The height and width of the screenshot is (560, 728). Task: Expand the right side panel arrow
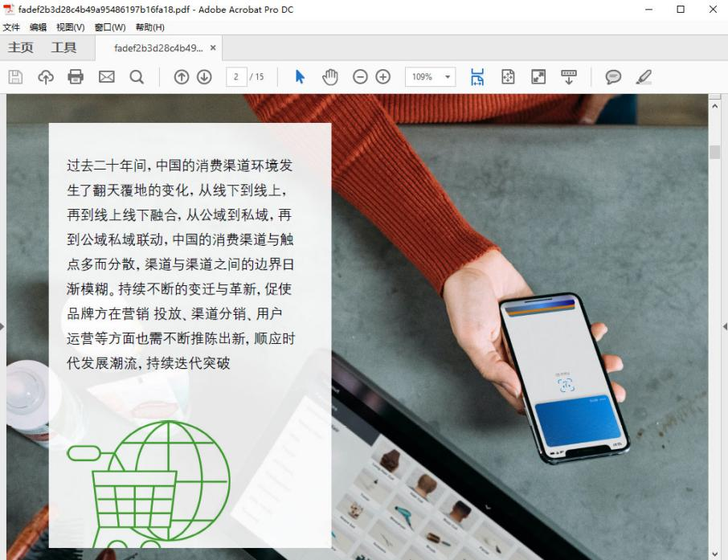(725, 326)
